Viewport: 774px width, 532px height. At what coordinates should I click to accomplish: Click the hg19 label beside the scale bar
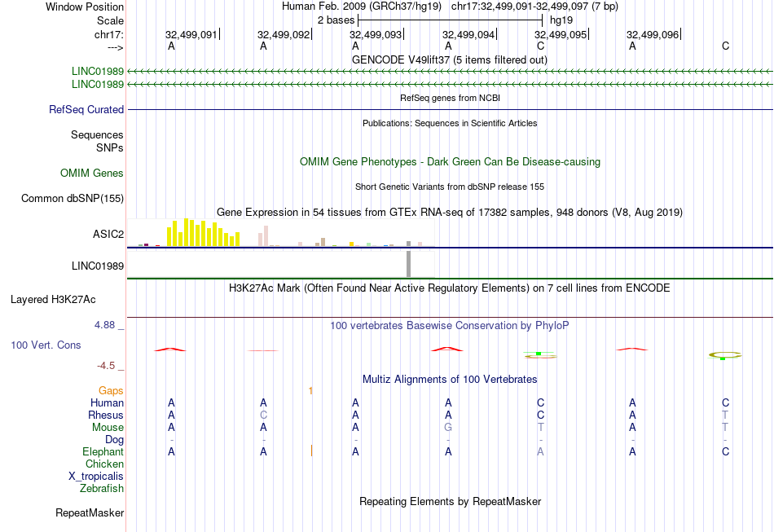[x=561, y=20]
